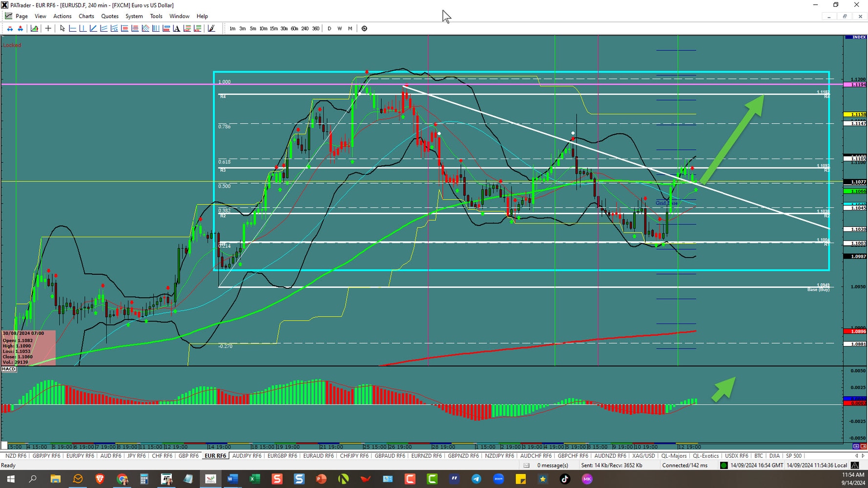This screenshot has height=488, width=868.
Task: Open the chart indicators icon
Action: pyautogui.click(x=34, y=28)
